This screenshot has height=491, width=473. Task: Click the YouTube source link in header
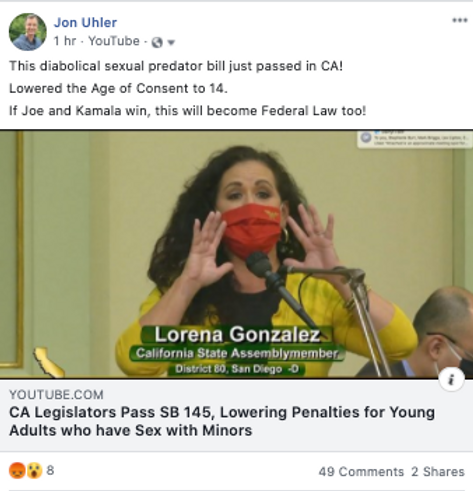pos(114,41)
